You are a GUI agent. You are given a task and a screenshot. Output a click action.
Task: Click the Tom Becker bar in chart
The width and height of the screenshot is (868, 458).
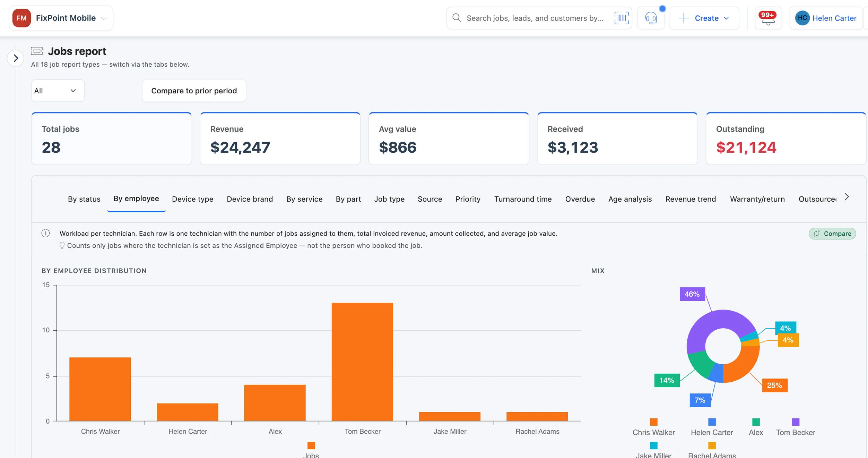[362, 362]
